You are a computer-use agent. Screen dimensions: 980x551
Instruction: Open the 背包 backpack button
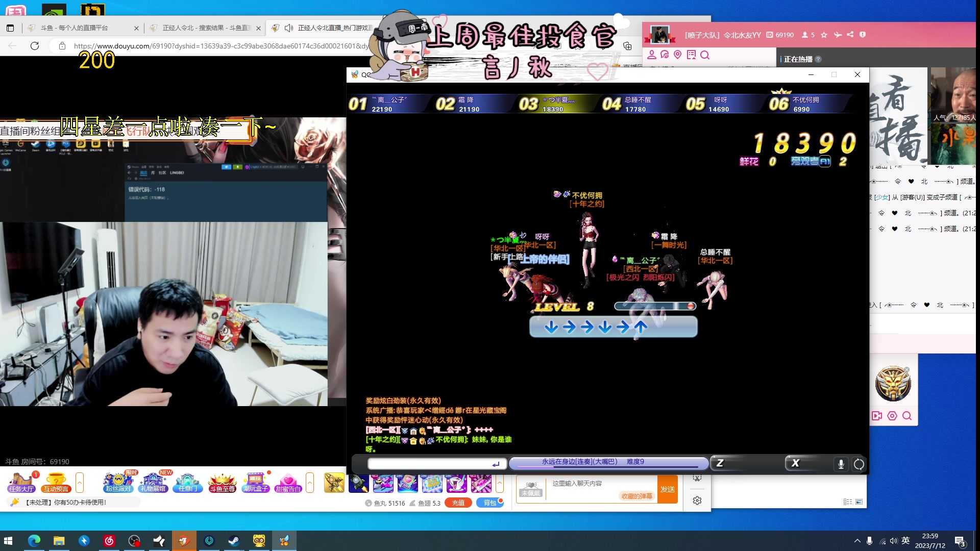[x=489, y=503]
